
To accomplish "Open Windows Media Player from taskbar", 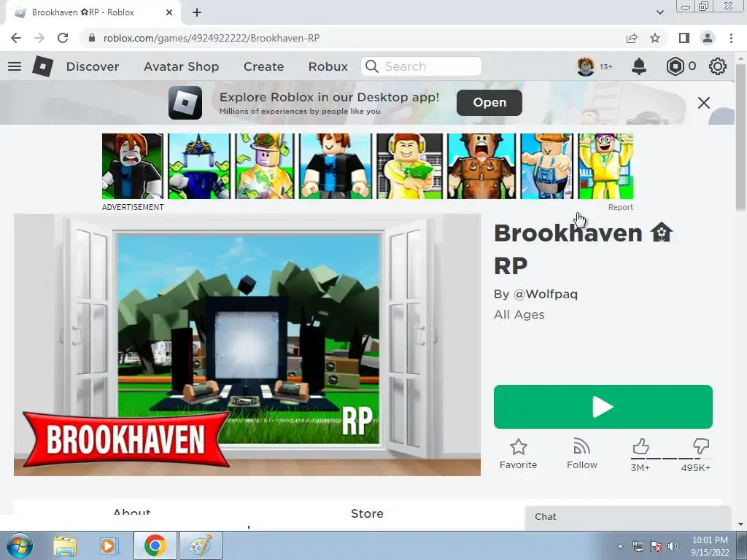I will pos(109,545).
